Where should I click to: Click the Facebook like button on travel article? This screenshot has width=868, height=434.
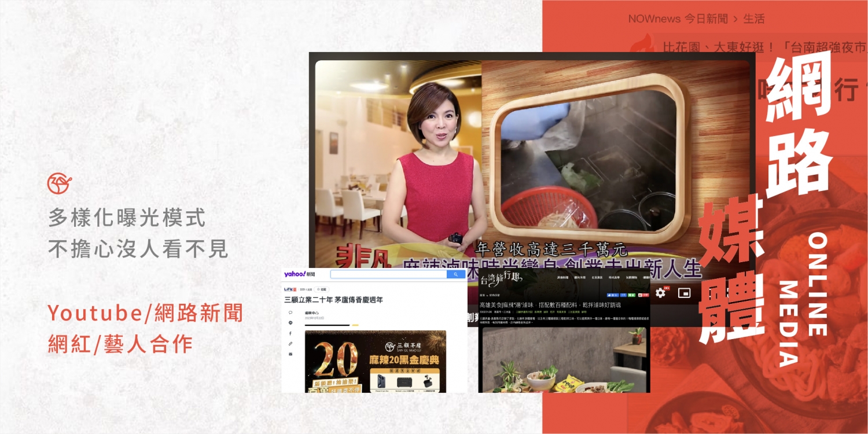tap(612, 295)
